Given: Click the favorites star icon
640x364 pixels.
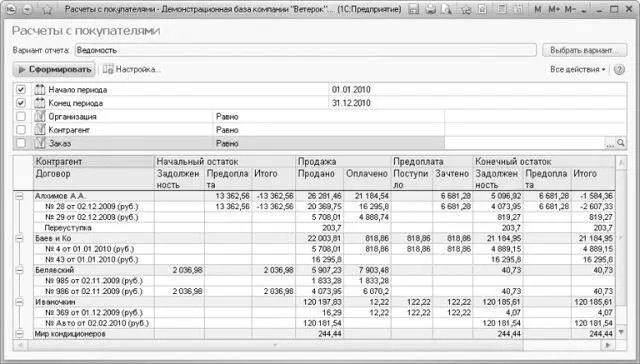Looking at the screenshot, I should [x=466, y=9].
